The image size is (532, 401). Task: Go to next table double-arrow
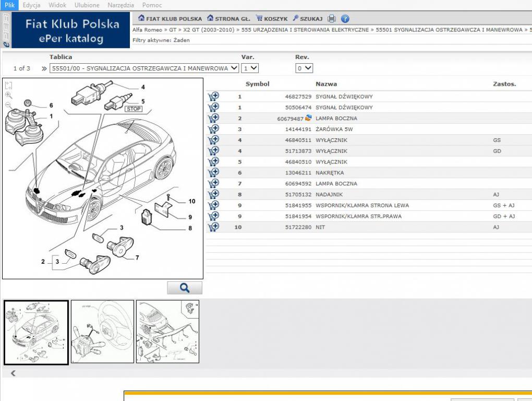click(x=44, y=68)
